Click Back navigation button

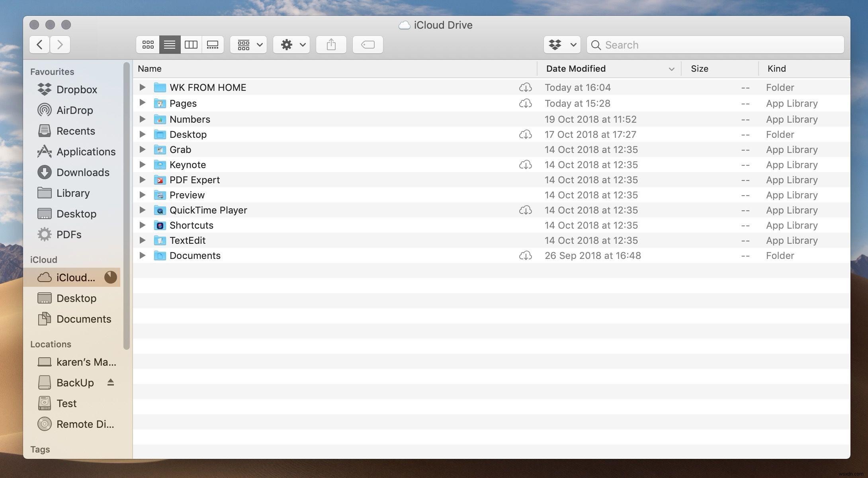pyautogui.click(x=39, y=44)
